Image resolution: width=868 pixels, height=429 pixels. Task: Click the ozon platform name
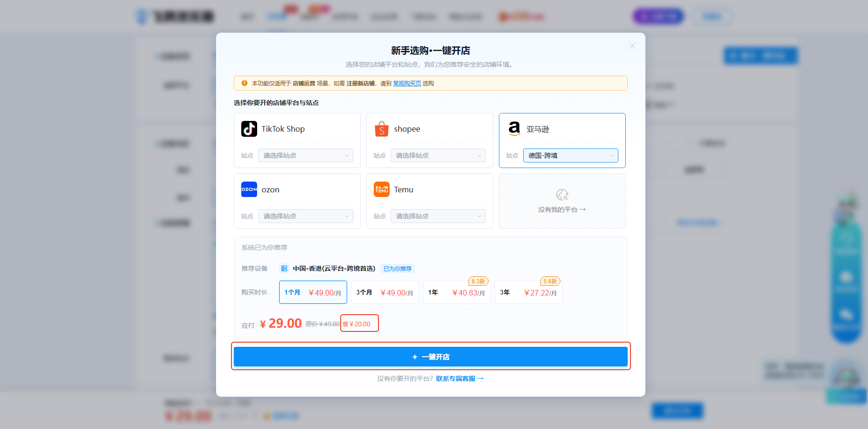(271, 190)
